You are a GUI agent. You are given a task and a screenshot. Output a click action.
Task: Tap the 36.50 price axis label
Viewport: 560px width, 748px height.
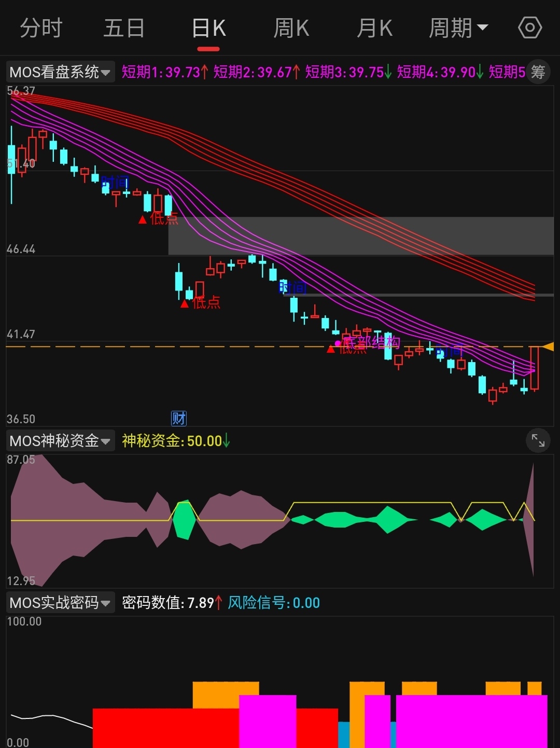coord(21,419)
